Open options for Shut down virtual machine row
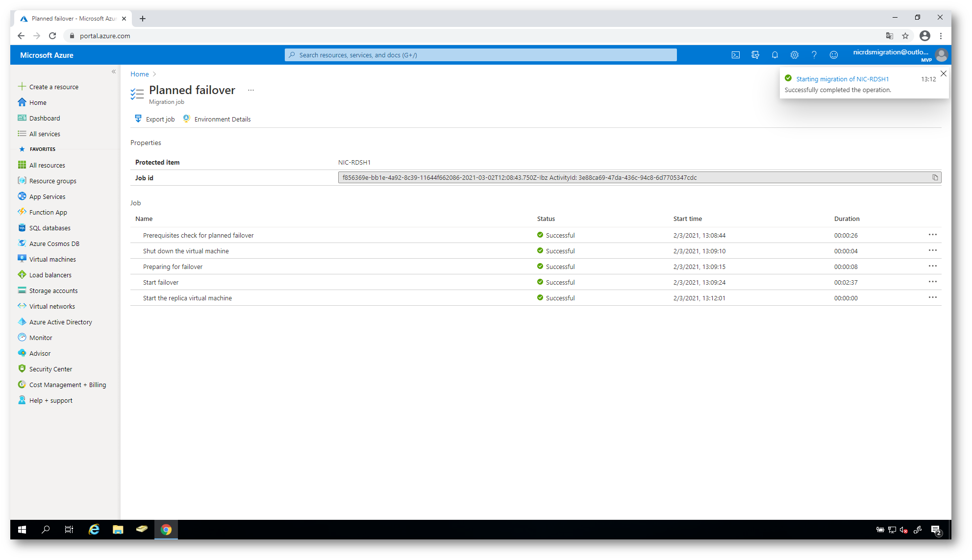972x560 pixels. point(932,250)
